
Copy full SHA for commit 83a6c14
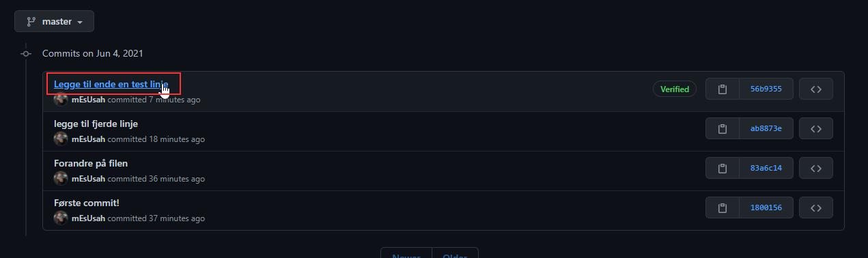[x=723, y=168]
